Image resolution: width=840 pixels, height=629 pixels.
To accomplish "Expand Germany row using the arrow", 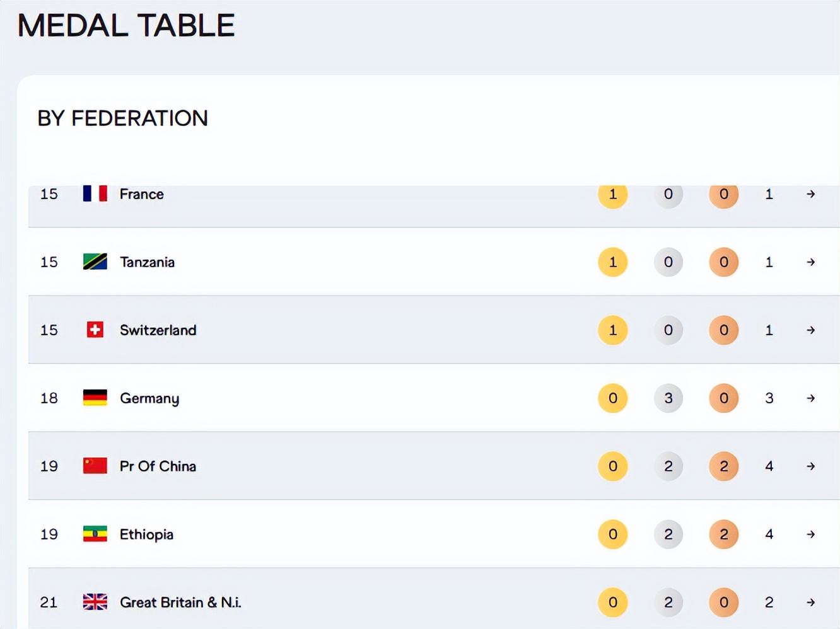I will tap(811, 398).
